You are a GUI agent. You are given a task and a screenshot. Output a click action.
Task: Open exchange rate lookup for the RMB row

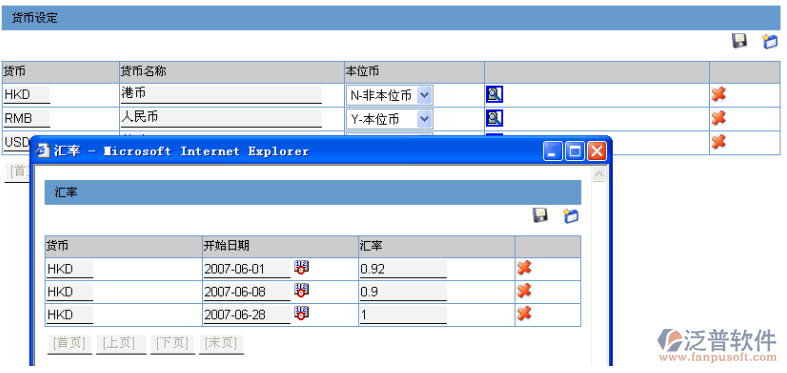tap(494, 118)
